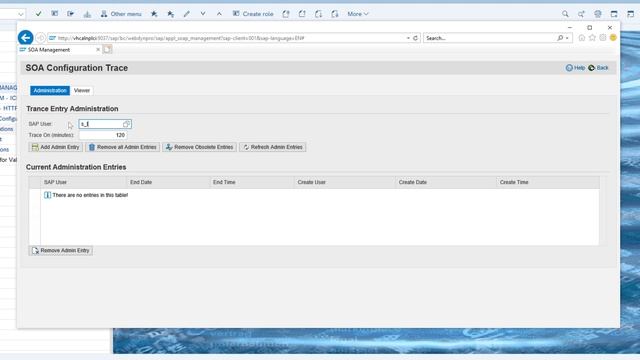
Task: Minimize the browser window
Action: coord(570,27)
